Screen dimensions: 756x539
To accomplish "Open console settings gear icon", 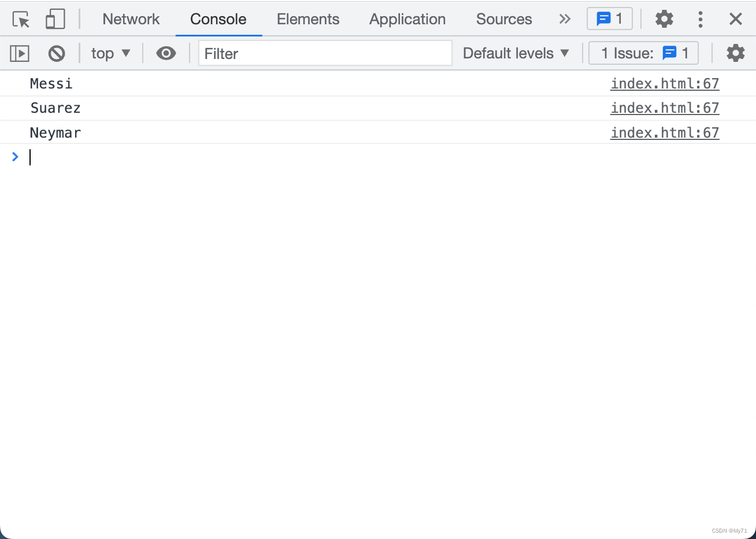I will pyautogui.click(x=735, y=54).
